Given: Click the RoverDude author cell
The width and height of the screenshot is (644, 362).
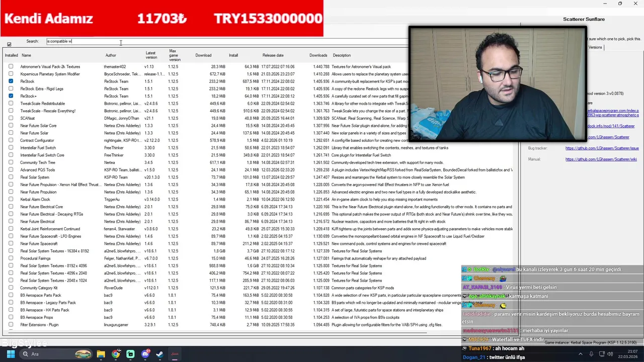Looking at the screenshot, I should (x=113, y=288).
